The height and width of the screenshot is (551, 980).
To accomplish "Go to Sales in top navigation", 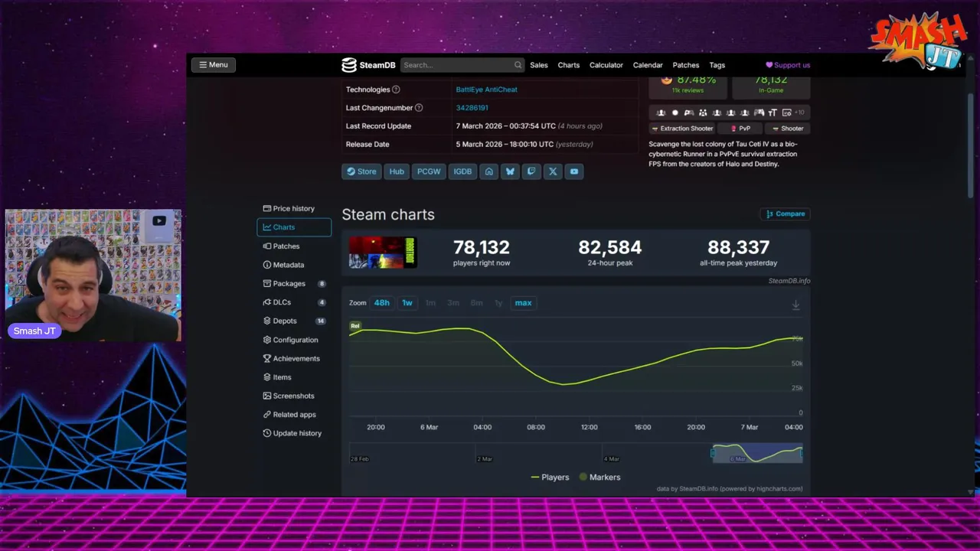I will coord(539,65).
